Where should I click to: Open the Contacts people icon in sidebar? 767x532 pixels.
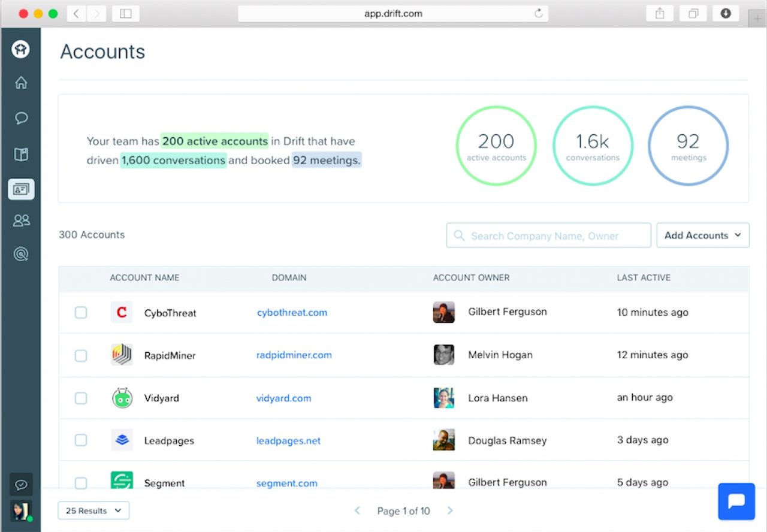click(x=21, y=220)
